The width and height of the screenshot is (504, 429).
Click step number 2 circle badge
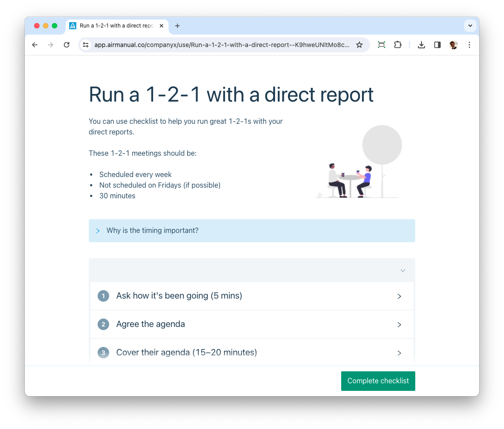103,324
